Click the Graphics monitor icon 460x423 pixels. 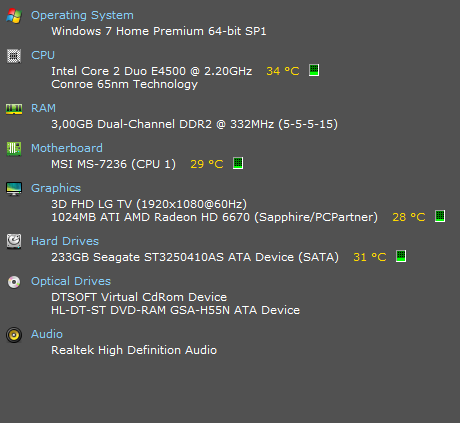[14, 189]
